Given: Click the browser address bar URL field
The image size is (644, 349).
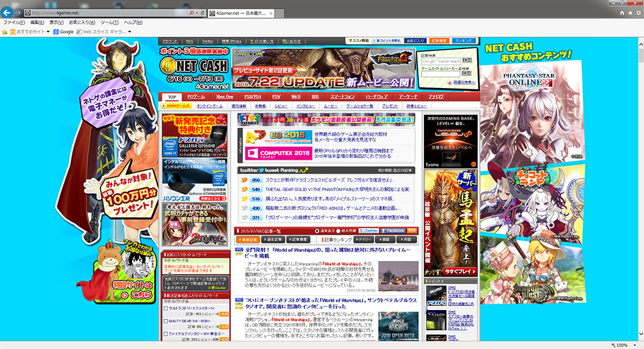Looking at the screenshot, I should tap(107, 13).
